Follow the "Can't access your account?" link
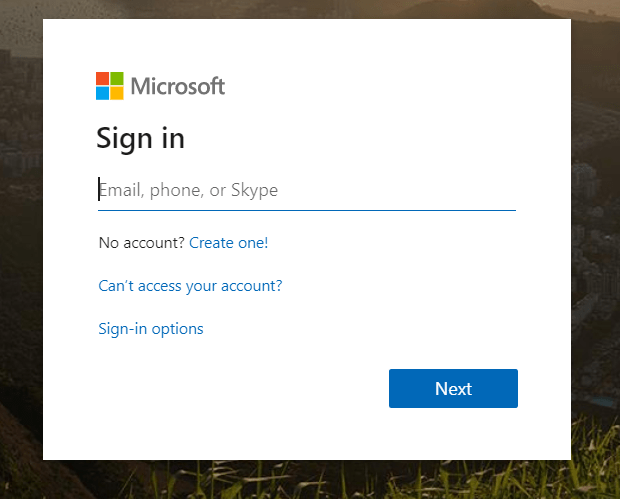 [x=190, y=286]
